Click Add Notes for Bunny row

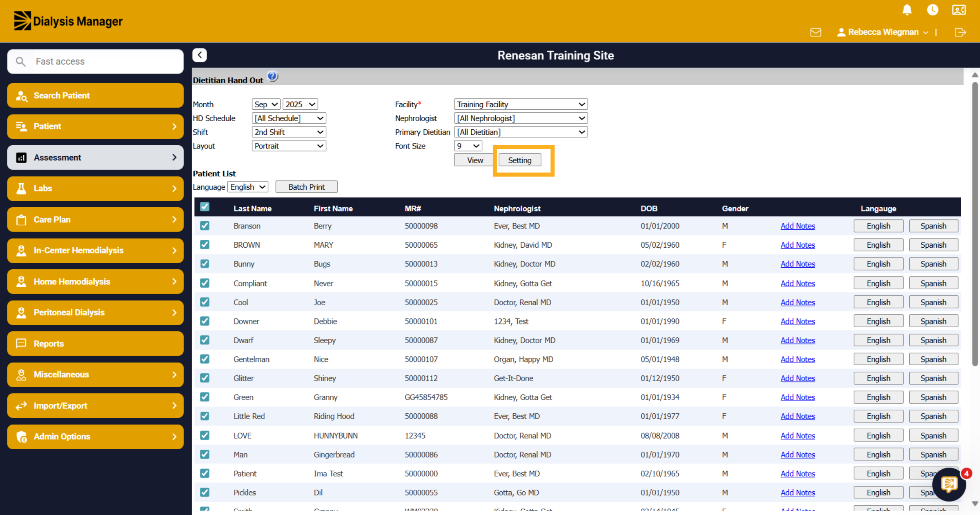[797, 264]
